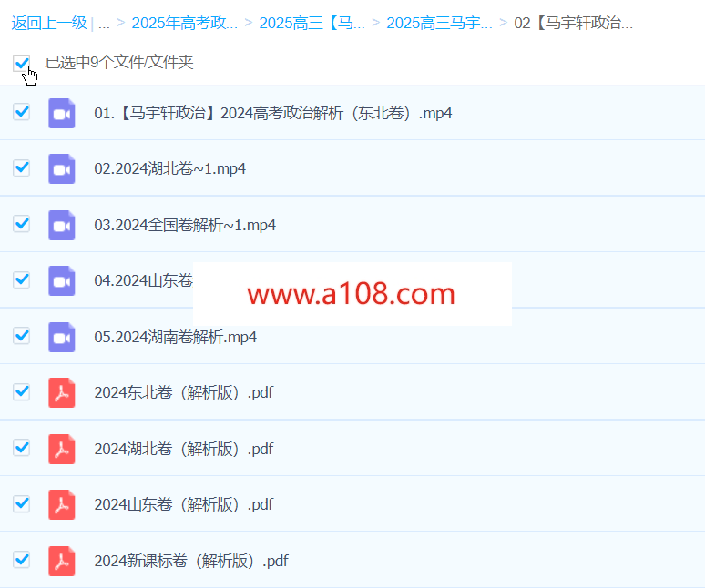Click video icon of 03.2024全国卷解析~1.mp4
The image size is (705, 588).
coord(62,225)
